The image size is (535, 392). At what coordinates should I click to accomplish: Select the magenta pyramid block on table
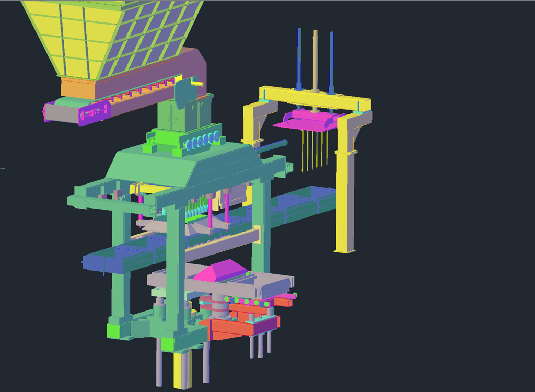click(x=219, y=271)
